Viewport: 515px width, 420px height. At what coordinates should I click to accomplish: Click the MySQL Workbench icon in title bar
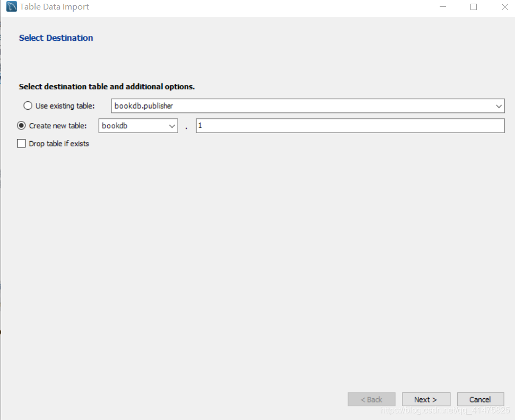[x=12, y=6]
